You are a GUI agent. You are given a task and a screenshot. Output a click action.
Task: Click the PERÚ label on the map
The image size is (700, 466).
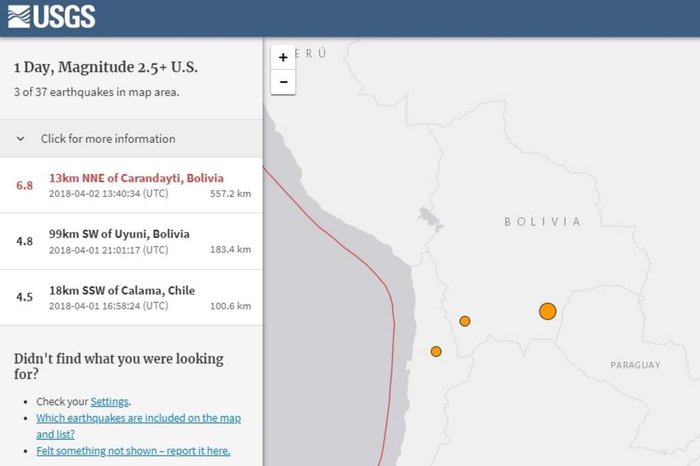(313, 53)
